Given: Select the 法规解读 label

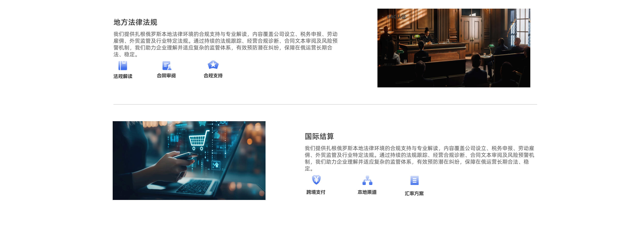Looking at the screenshot, I should point(123,76).
